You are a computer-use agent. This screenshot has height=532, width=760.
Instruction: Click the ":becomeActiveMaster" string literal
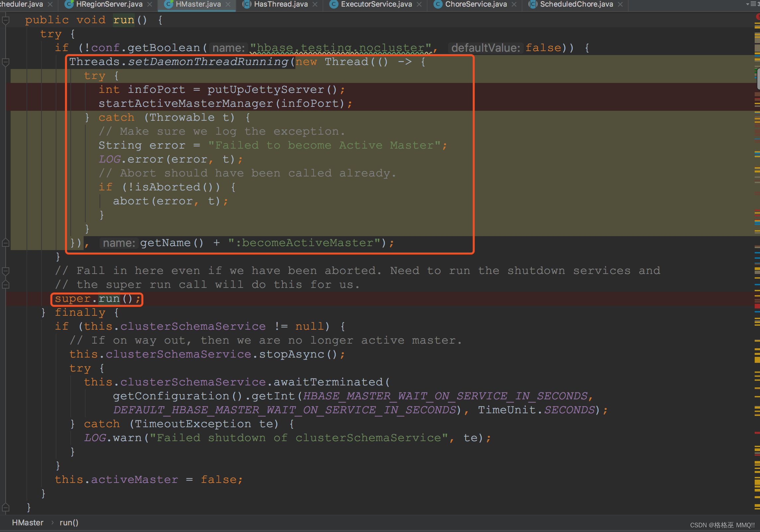pyautogui.click(x=304, y=243)
